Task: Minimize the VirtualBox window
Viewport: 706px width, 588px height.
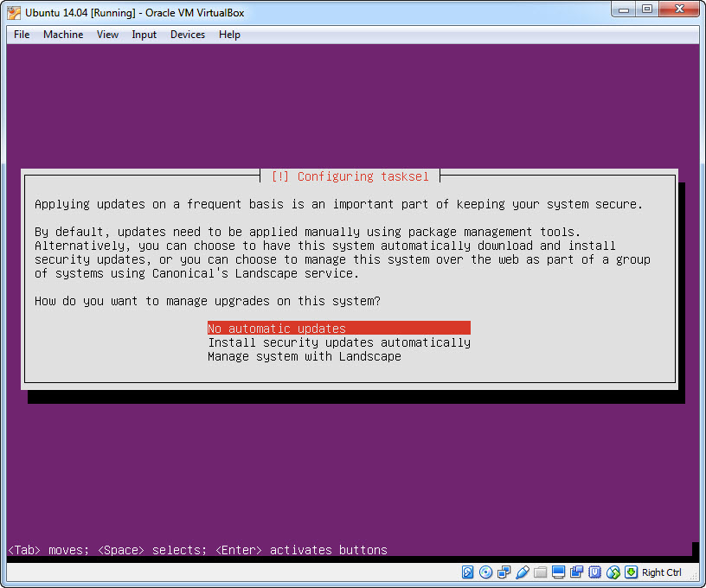Action: (x=624, y=10)
